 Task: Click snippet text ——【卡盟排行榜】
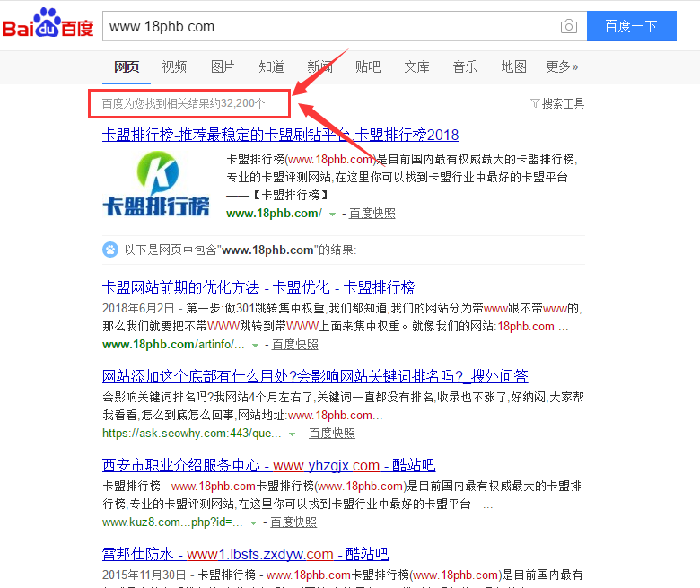pyautogui.click(x=277, y=195)
